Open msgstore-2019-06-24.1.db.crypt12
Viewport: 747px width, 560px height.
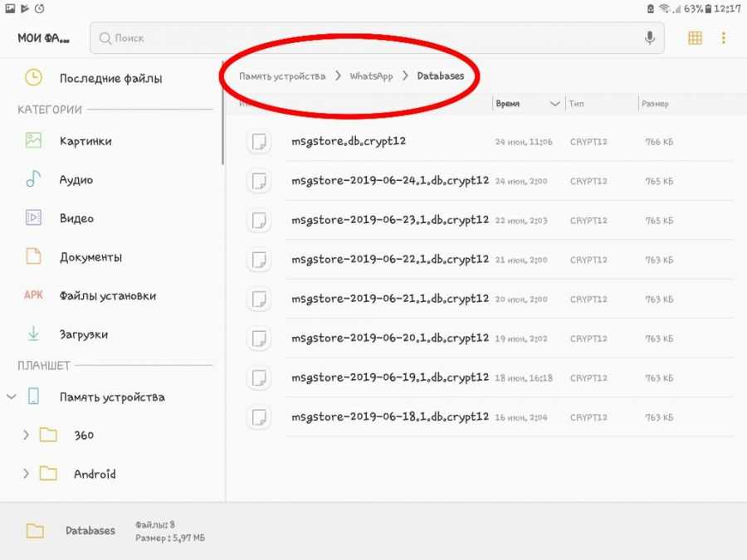(x=390, y=181)
